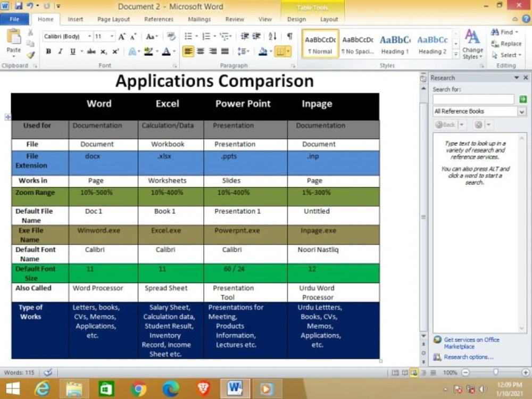532x399 pixels.
Task: Open the Select dropdown in Editing
Action: pyautogui.click(x=506, y=55)
